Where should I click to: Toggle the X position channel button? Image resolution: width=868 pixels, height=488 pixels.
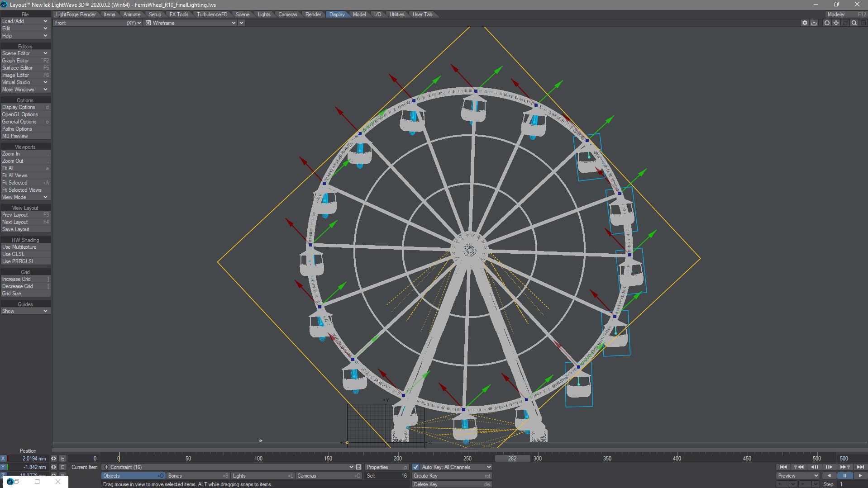[x=4, y=459]
